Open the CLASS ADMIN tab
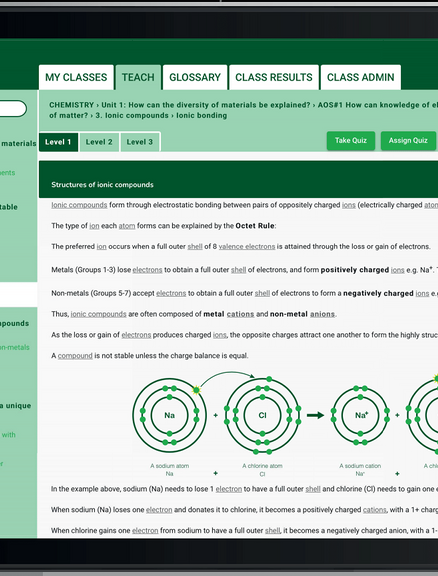The height and width of the screenshot is (576, 438). (360, 77)
